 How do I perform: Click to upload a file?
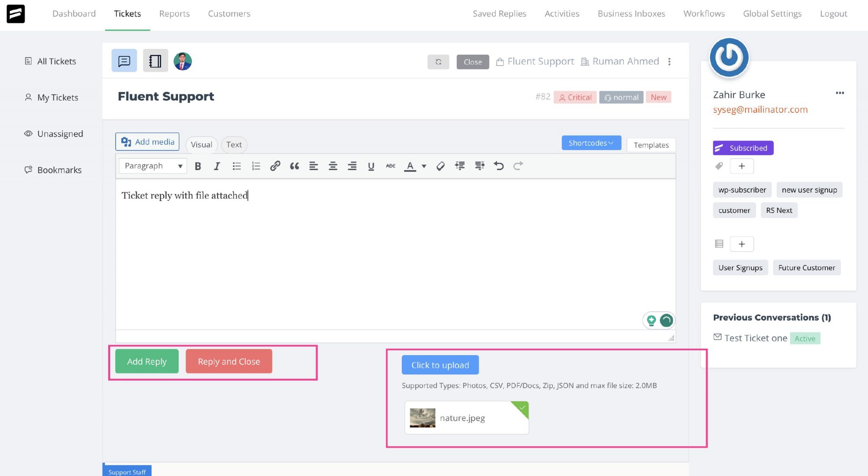point(440,364)
